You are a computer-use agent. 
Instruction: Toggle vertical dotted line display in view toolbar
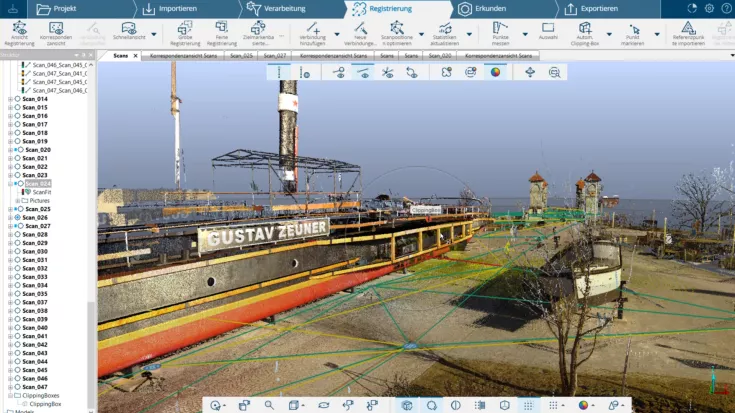coord(279,72)
